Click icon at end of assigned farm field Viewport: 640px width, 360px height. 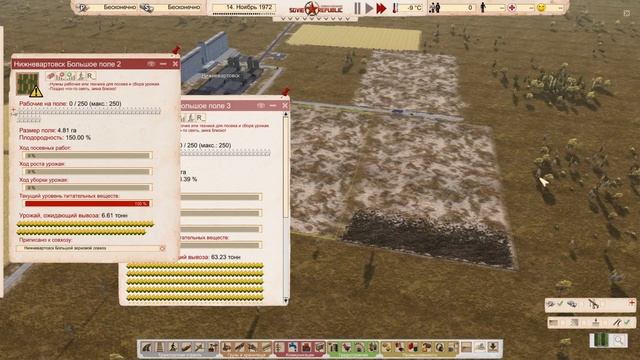[x=162, y=248]
